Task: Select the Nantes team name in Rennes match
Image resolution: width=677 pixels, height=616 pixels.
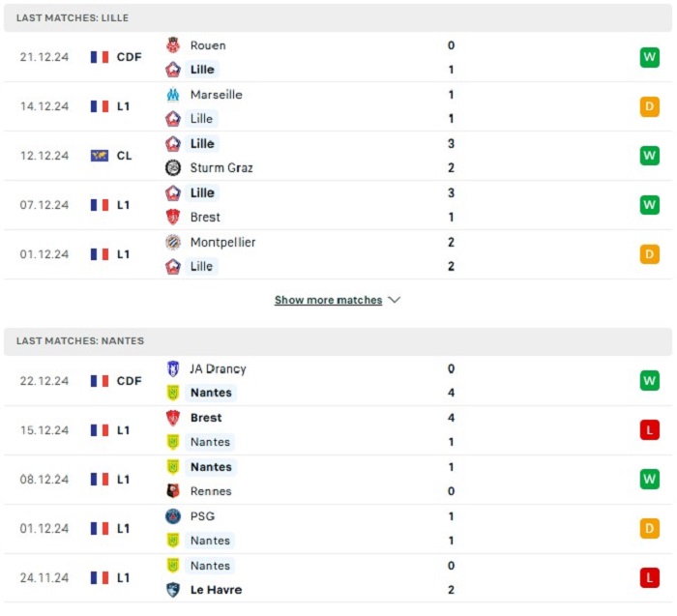Action: [211, 467]
